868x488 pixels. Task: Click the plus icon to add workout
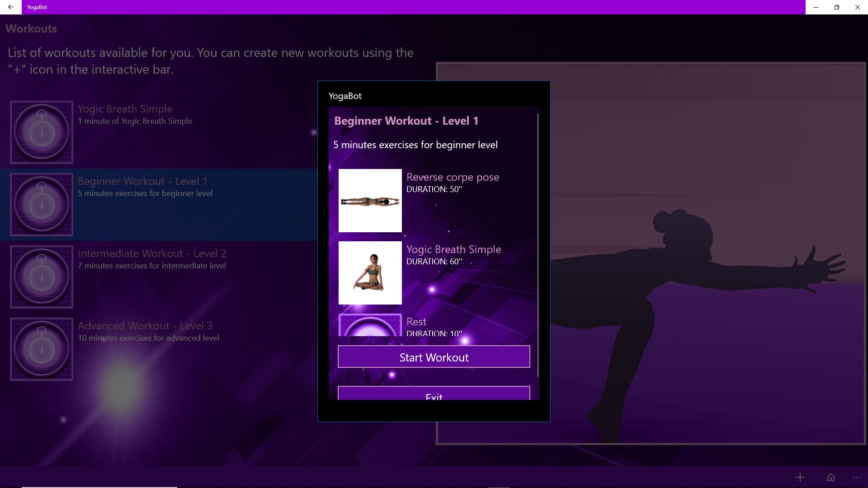coord(800,477)
